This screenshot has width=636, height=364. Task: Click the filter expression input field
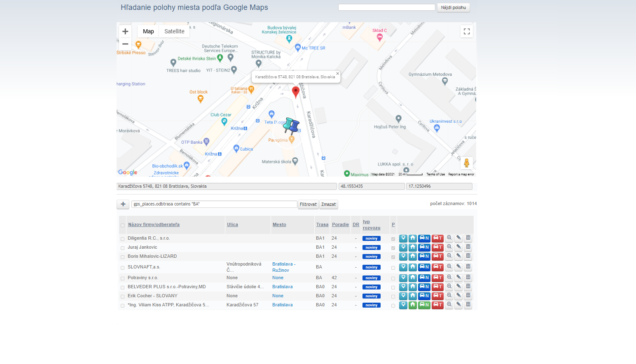[214, 204]
